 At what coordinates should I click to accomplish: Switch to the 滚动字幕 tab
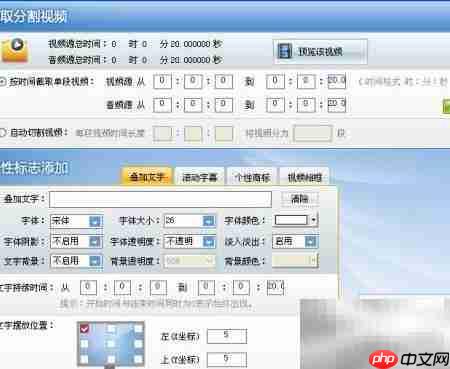click(x=199, y=177)
